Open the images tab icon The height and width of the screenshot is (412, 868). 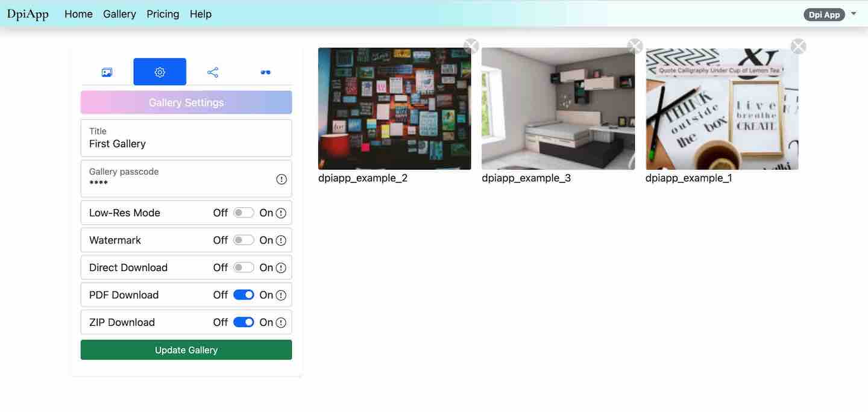tap(107, 72)
